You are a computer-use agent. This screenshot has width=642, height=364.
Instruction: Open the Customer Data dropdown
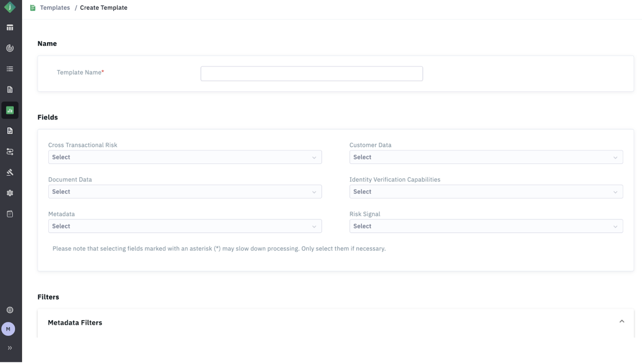(x=486, y=157)
